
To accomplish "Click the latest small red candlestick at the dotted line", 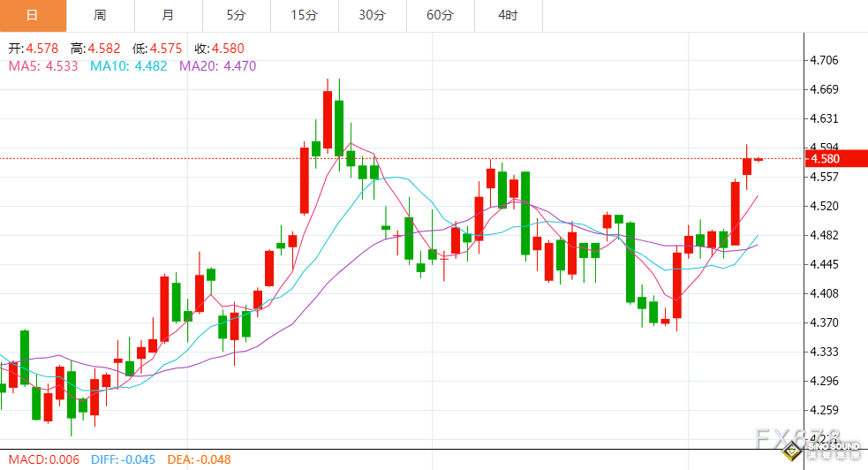I will click(x=759, y=159).
